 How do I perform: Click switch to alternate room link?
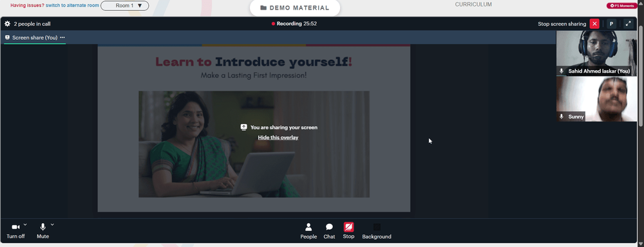(72, 6)
